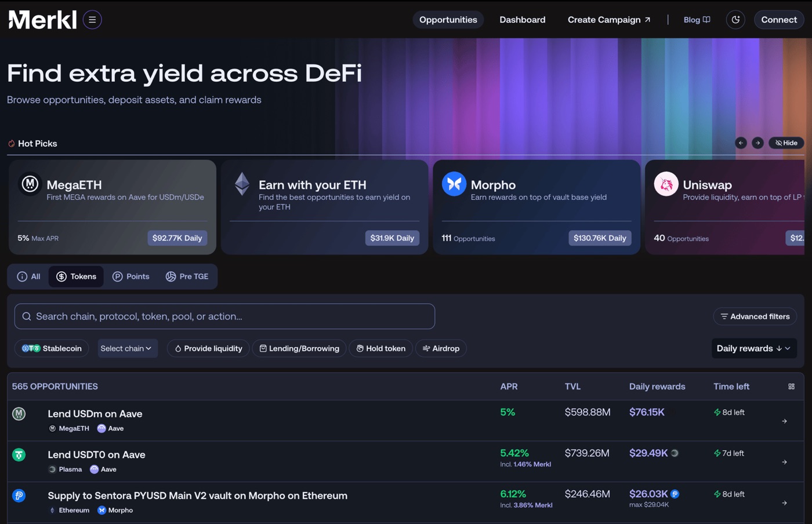
Task: Click $29.49K daily rewards value
Action: coord(648,453)
